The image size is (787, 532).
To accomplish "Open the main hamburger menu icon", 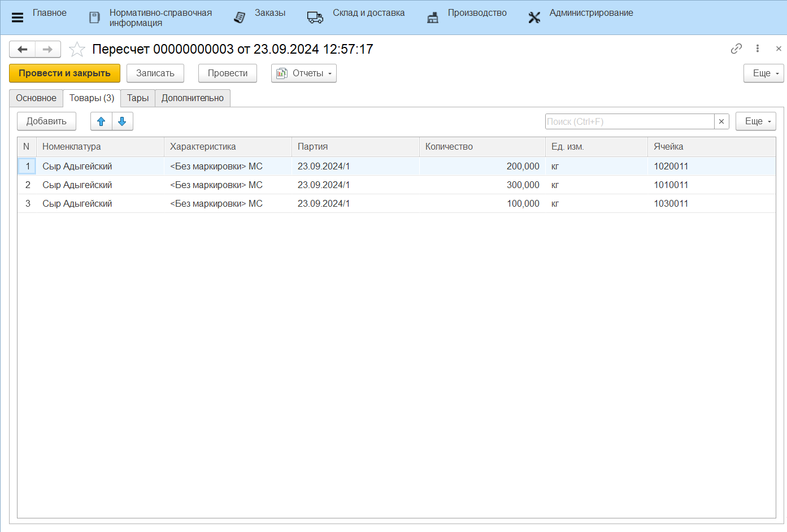I will [18, 18].
